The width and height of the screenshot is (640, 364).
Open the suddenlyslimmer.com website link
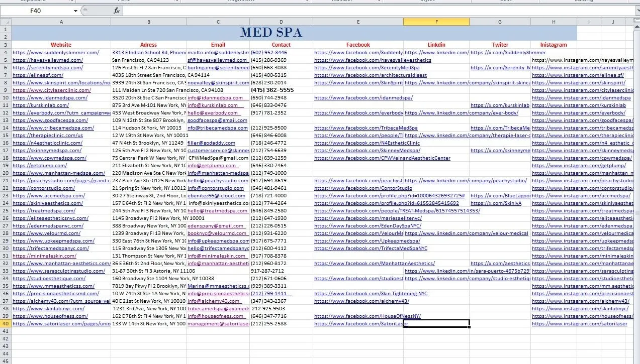56,52
